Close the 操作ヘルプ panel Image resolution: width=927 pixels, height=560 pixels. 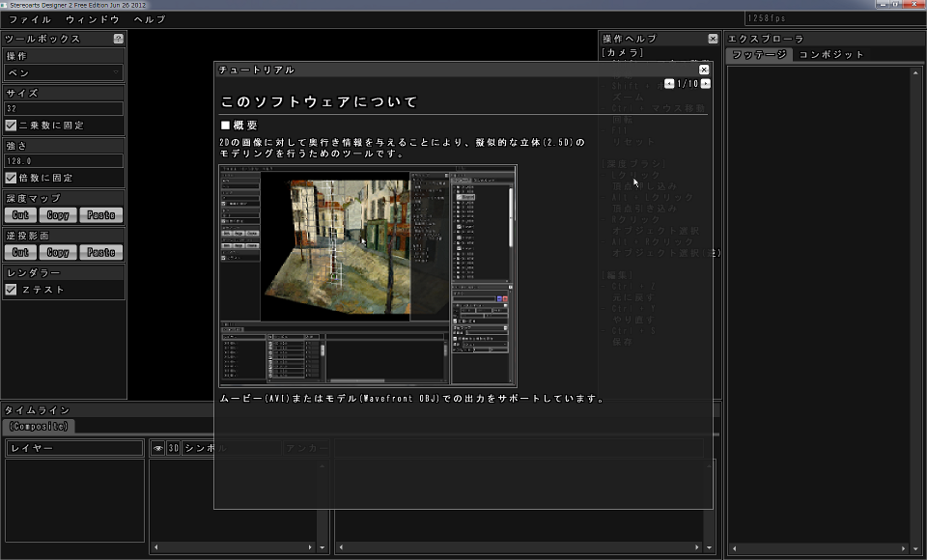713,39
